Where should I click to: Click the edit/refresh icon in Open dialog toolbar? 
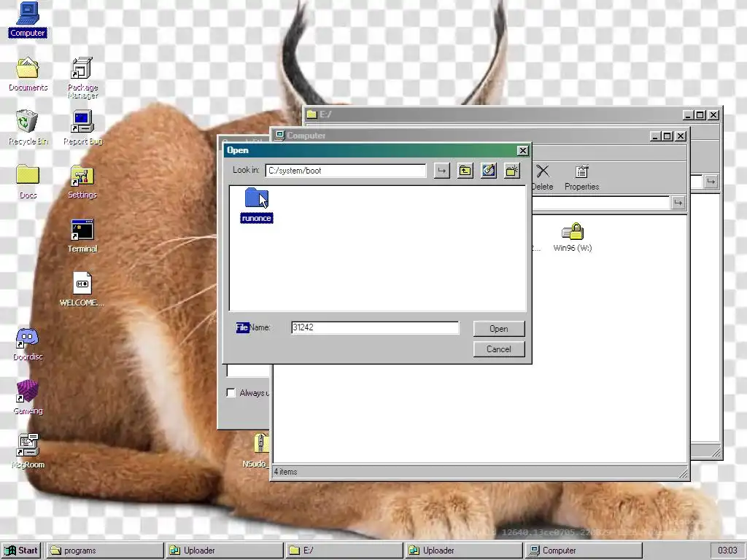click(488, 171)
